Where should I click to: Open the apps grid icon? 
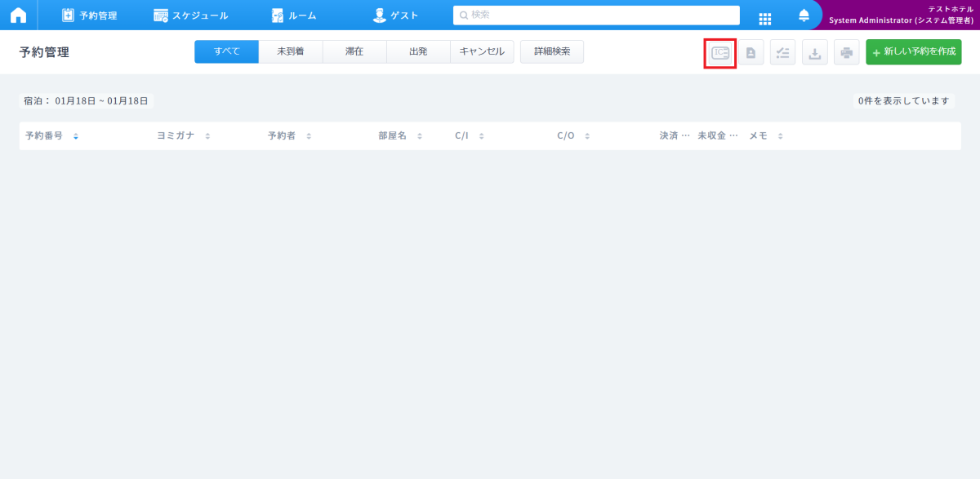(765, 17)
